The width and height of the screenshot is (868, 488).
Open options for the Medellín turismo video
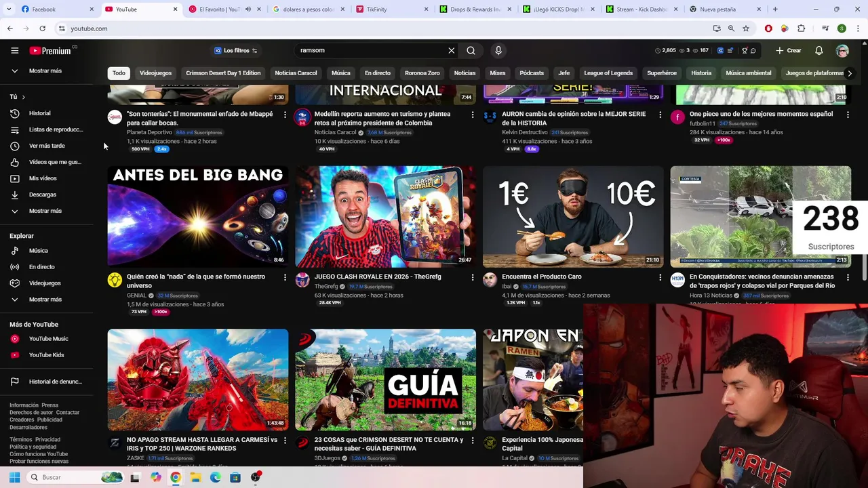click(x=473, y=115)
